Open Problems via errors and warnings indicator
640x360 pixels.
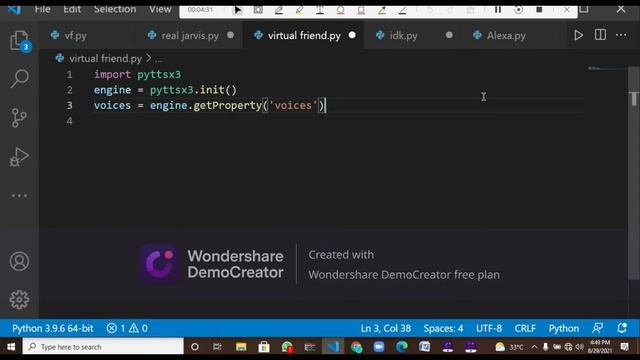127,328
